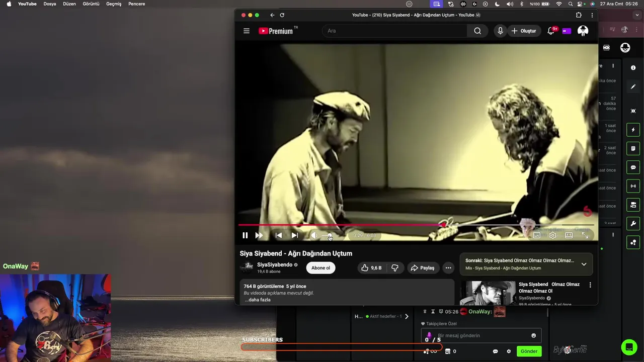
Task: Click the info icon in right sidebar
Action: tap(633, 68)
